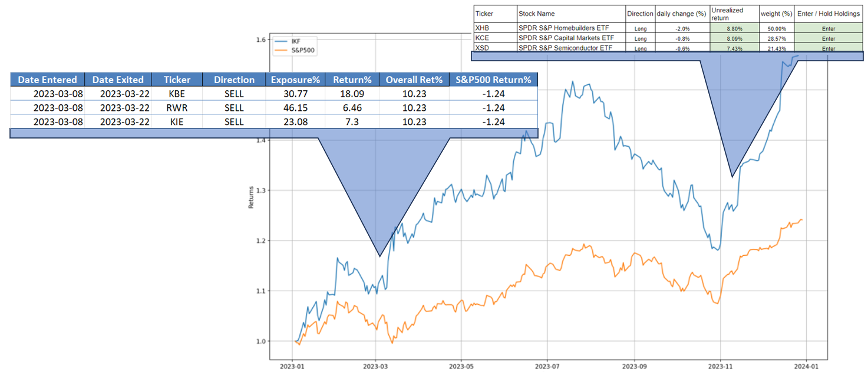Select the Return% column header
The height and width of the screenshot is (372, 868).
pyautogui.click(x=352, y=80)
